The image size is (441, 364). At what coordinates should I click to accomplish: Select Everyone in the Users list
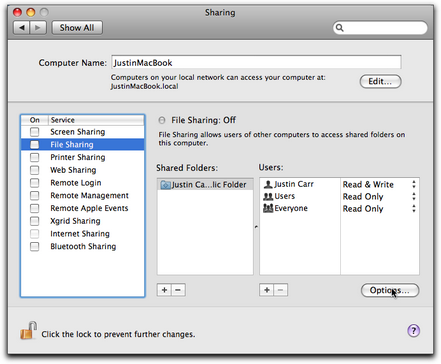pyautogui.click(x=300, y=208)
